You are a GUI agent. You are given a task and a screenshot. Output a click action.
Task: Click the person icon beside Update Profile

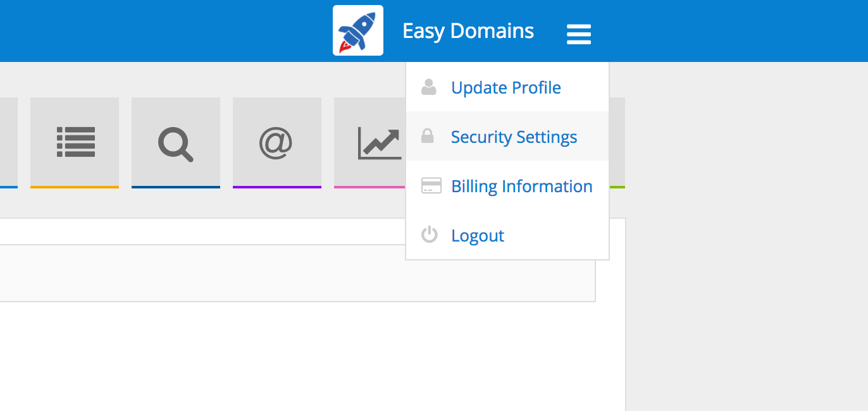point(428,87)
